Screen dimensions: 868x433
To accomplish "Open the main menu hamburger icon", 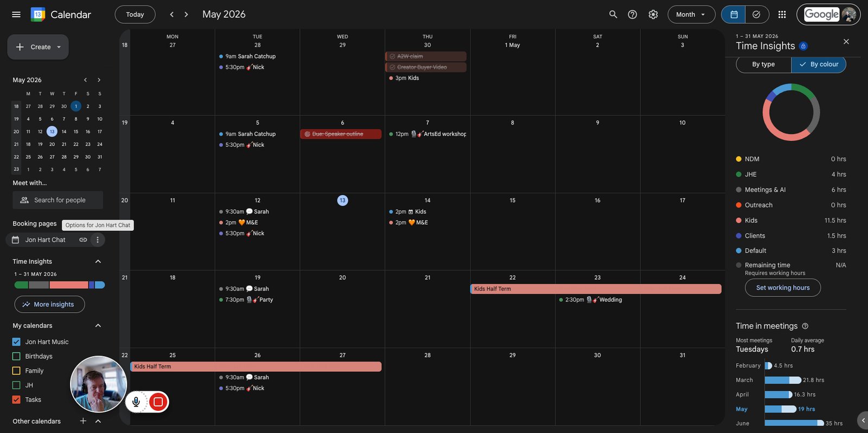I will [16, 15].
